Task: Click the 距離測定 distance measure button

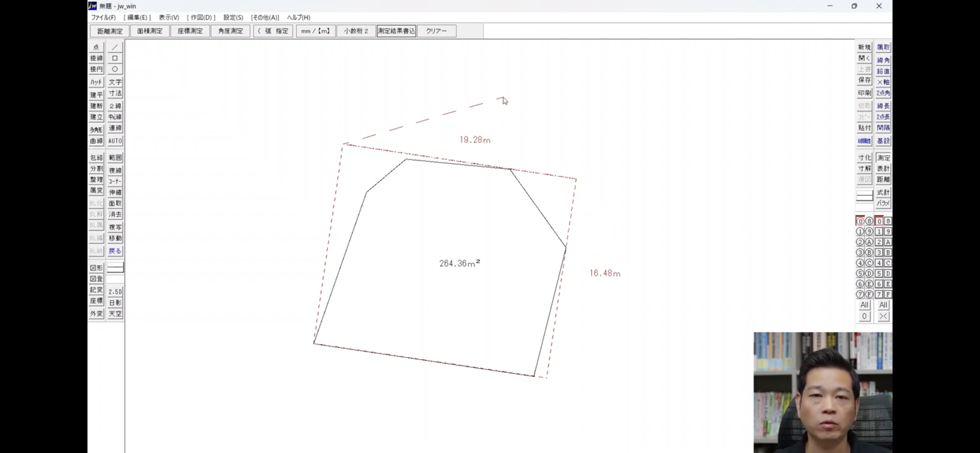Action: 110,31
